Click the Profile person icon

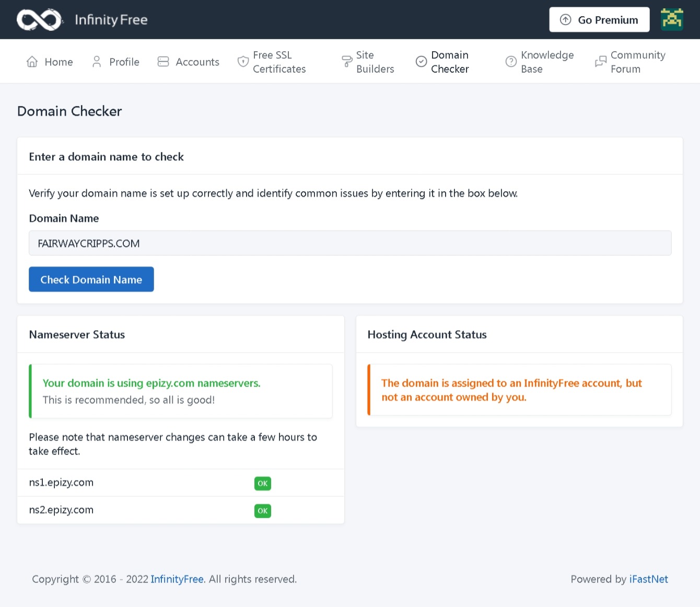[97, 62]
